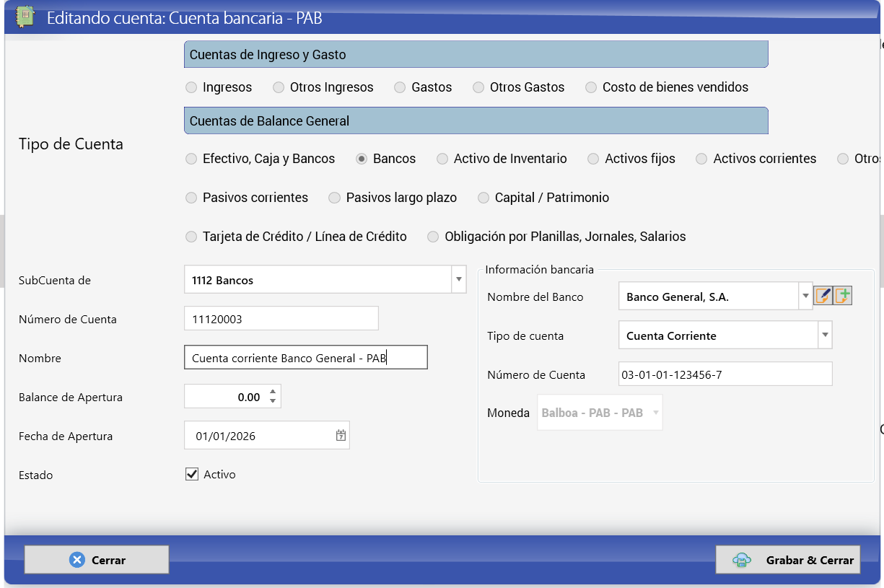884x588 pixels.
Task: Focus the account number field showing 11120003
Action: coord(281,319)
